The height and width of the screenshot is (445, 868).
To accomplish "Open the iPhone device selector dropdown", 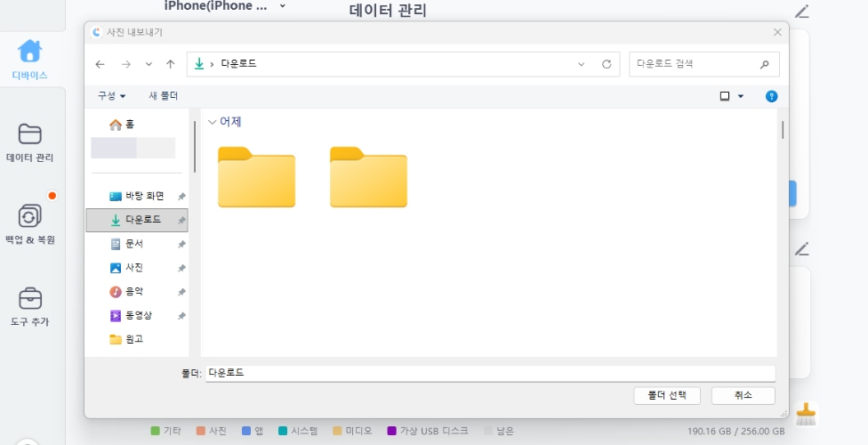I will [x=282, y=5].
